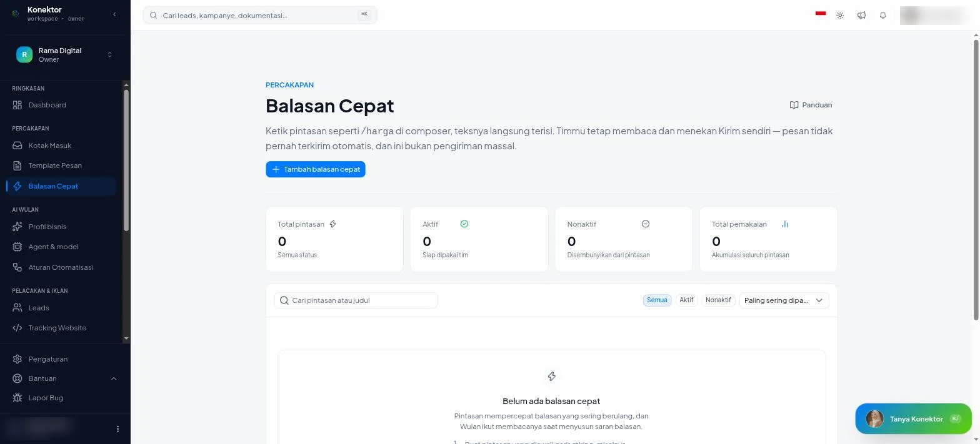Open the Paling sering dipakai sort dropdown
This screenshot has width=980, height=444.
[784, 300]
